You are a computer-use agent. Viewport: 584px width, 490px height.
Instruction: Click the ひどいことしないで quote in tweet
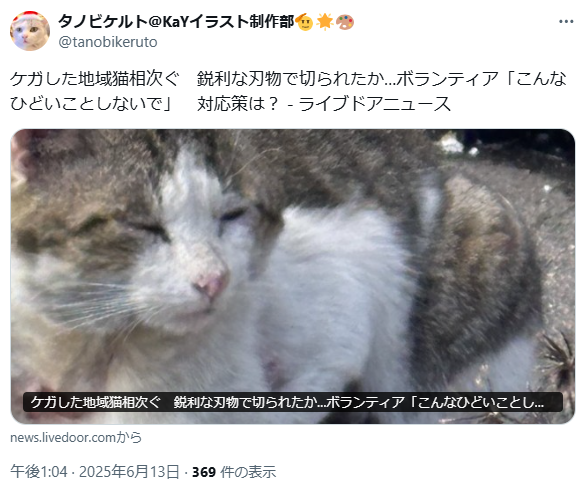pyautogui.click(x=86, y=104)
